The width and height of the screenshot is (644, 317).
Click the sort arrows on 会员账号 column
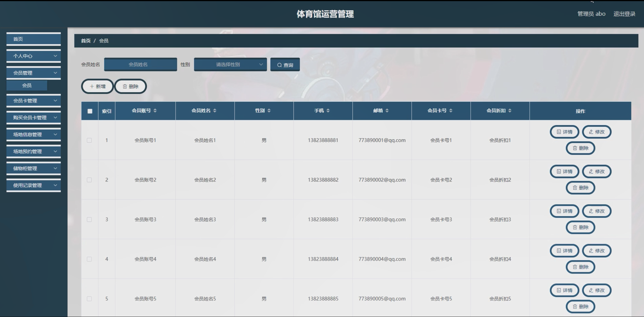click(x=155, y=111)
